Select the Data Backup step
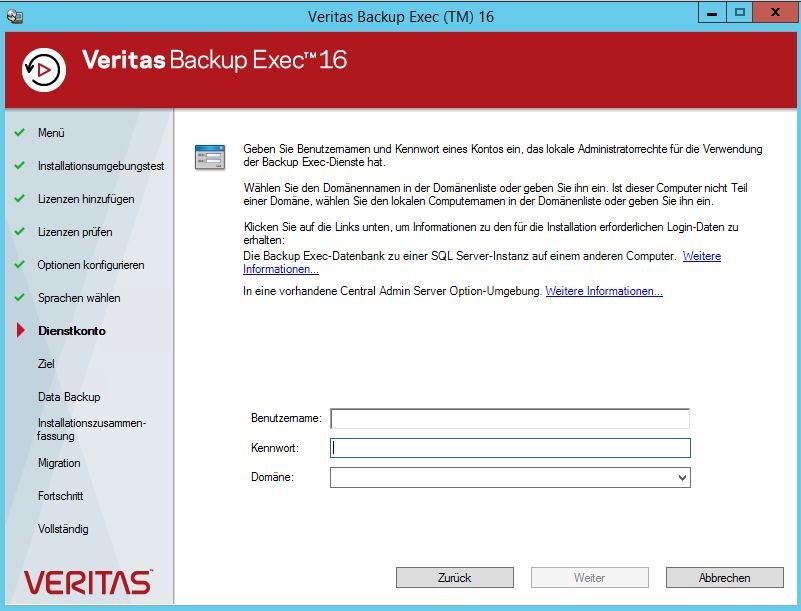 click(69, 397)
